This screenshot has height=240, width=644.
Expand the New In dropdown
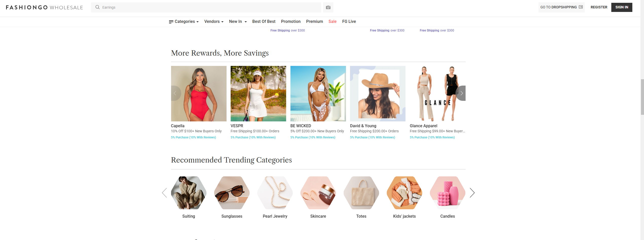point(238,22)
